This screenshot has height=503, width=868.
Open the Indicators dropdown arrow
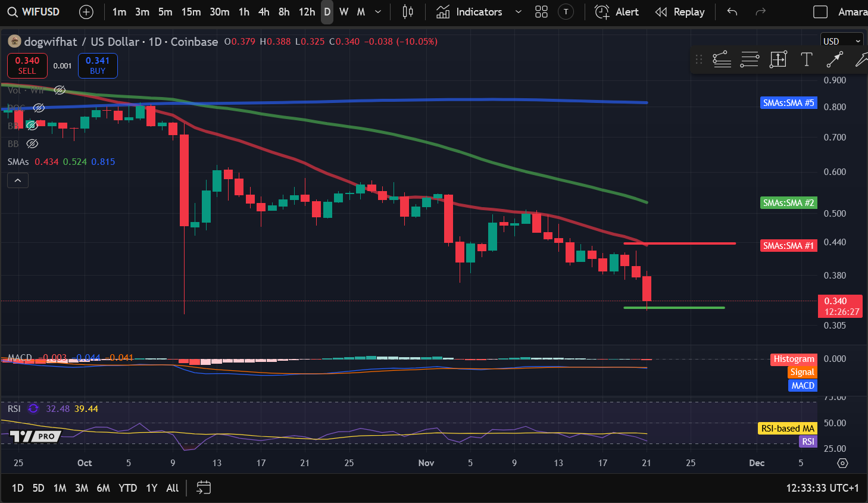pos(517,12)
